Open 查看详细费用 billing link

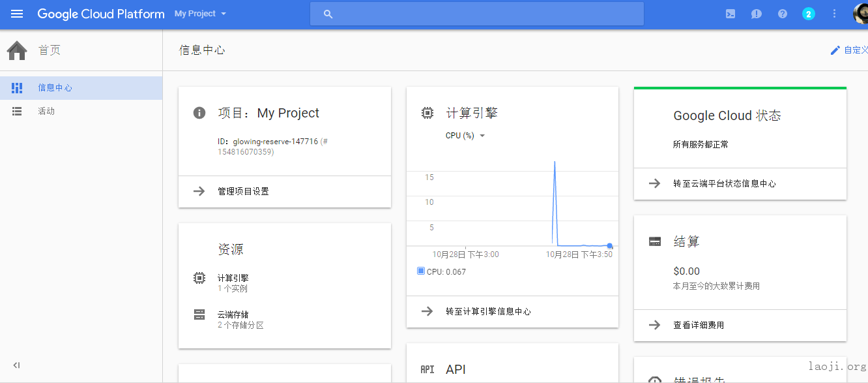(699, 324)
